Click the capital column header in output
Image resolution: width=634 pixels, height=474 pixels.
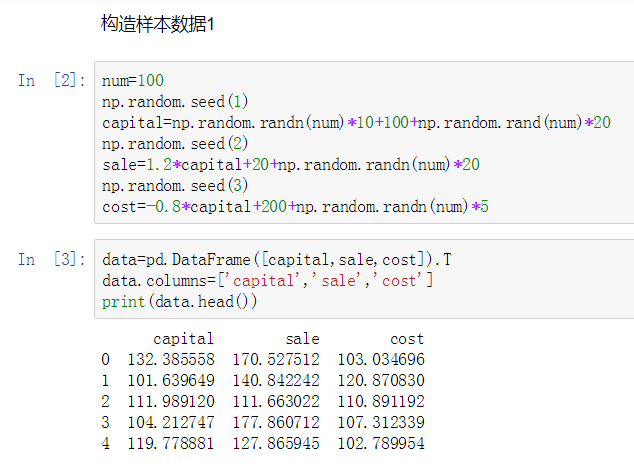(x=183, y=339)
